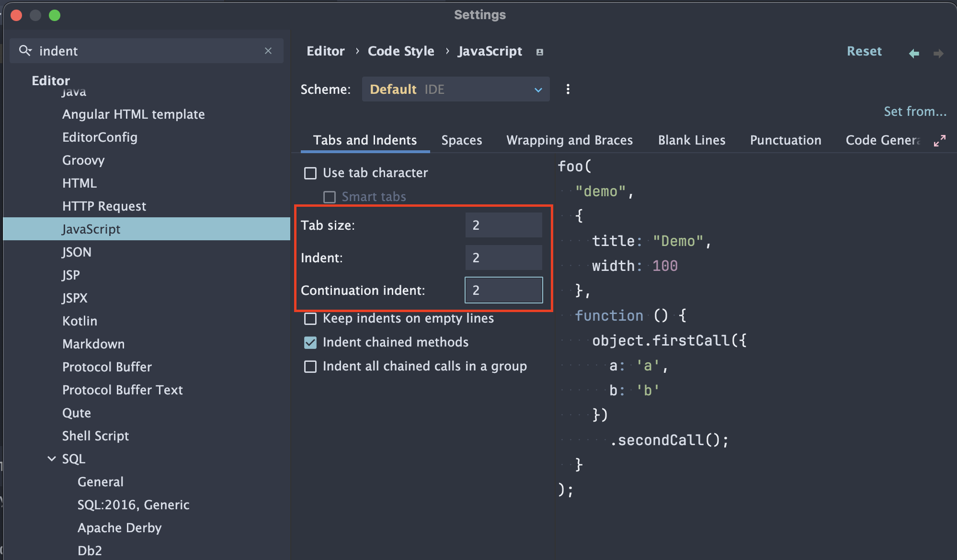Switch to Wrapping and Braces tab

click(570, 140)
